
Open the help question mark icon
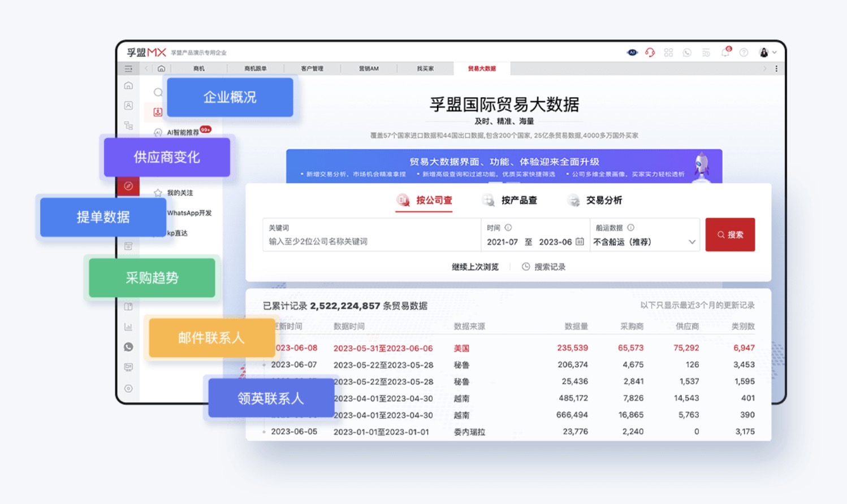pyautogui.click(x=745, y=52)
